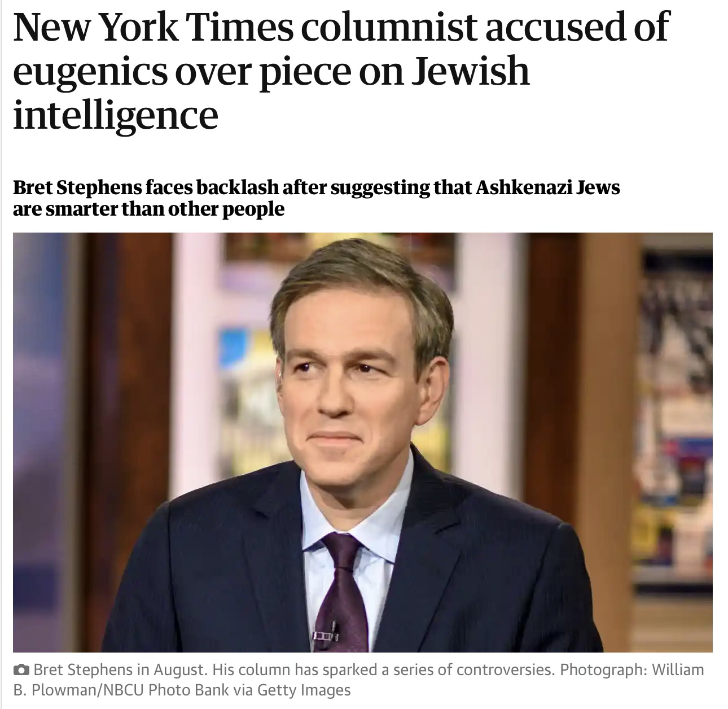Click "Ashkenazi Jews" in the subheading

click(x=547, y=187)
